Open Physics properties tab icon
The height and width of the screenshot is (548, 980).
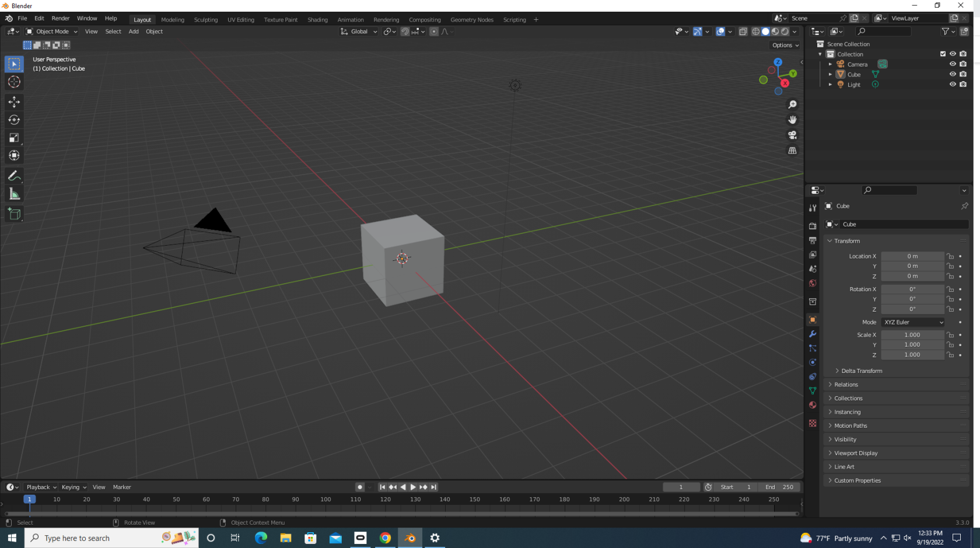813,362
